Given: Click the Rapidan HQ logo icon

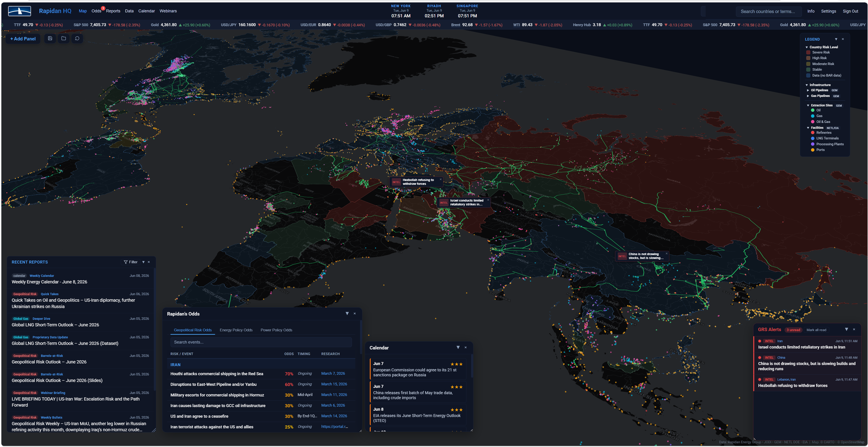Looking at the screenshot, I should click(x=19, y=11).
